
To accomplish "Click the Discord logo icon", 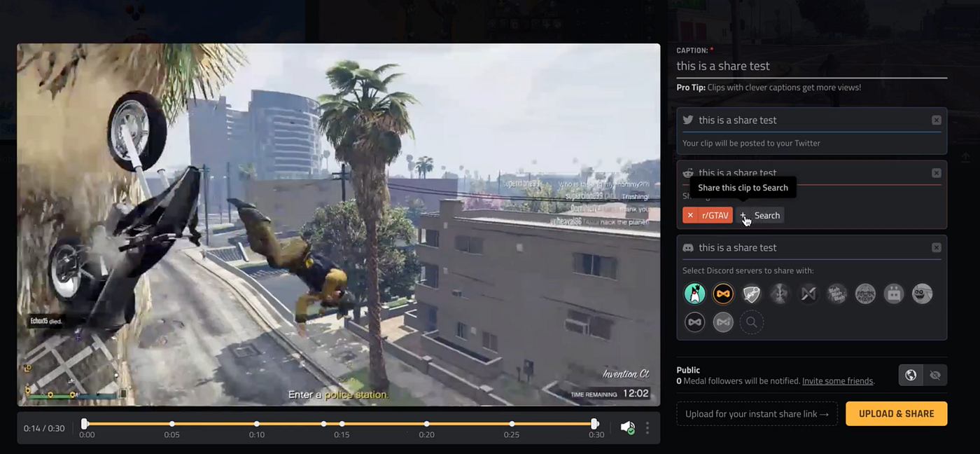I will pyautogui.click(x=688, y=247).
